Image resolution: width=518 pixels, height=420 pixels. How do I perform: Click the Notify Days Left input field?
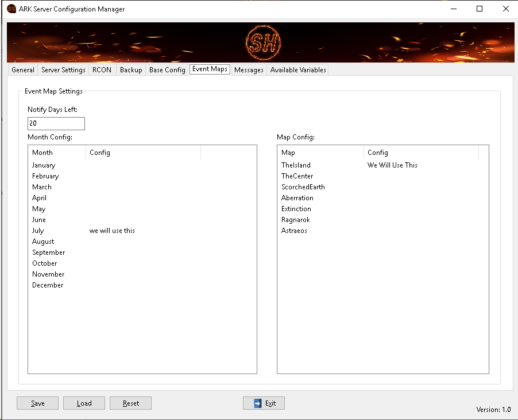tap(56, 123)
